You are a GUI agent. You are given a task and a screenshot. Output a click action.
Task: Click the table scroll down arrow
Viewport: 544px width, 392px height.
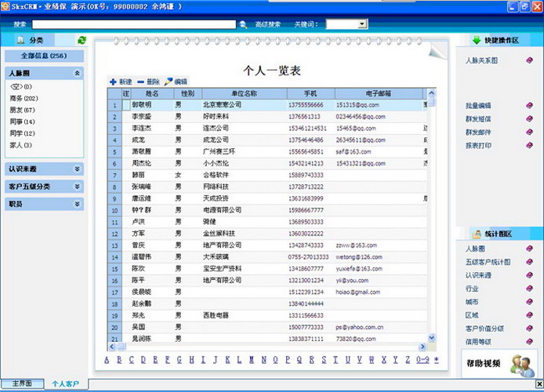(x=432, y=338)
